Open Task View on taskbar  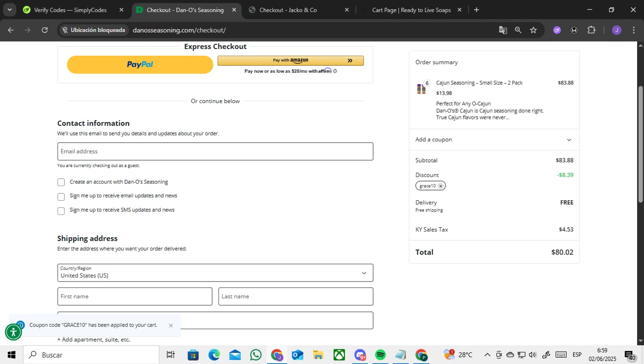pyautogui.click(x=170, y=355)
